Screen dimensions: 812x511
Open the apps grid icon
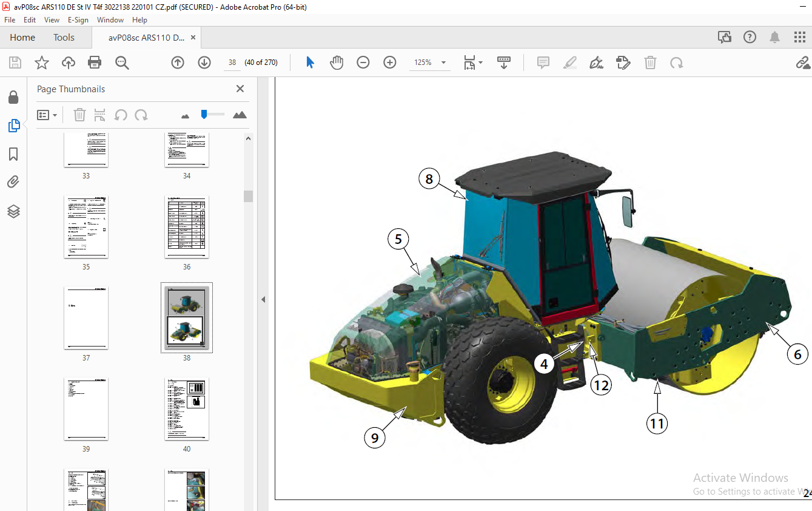800,38
